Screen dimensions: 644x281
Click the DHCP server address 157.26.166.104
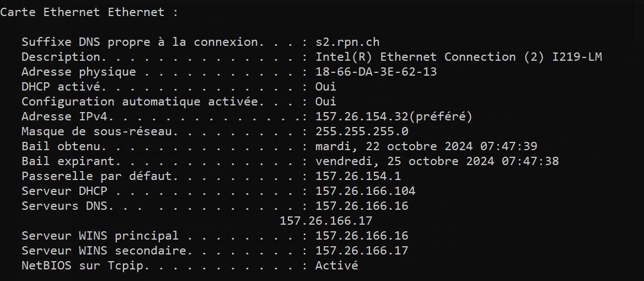pos(365,191)
